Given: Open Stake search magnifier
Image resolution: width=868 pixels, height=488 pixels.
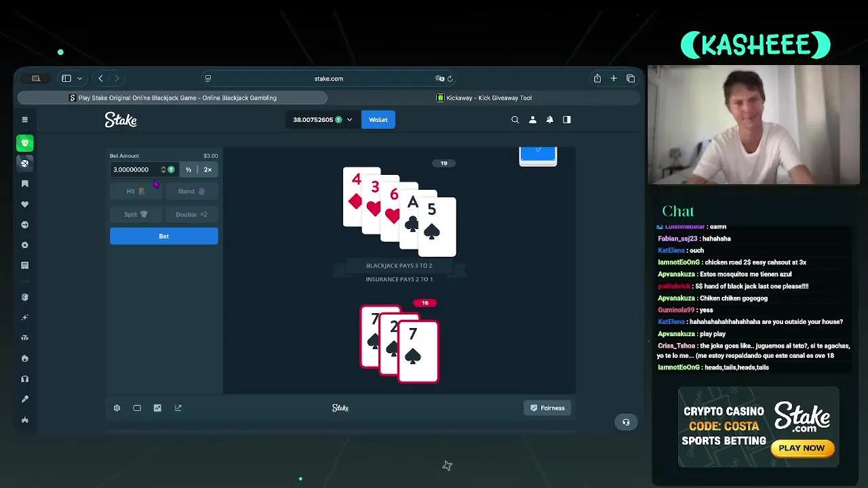Looking at the screenshot, I should [515, 120].
